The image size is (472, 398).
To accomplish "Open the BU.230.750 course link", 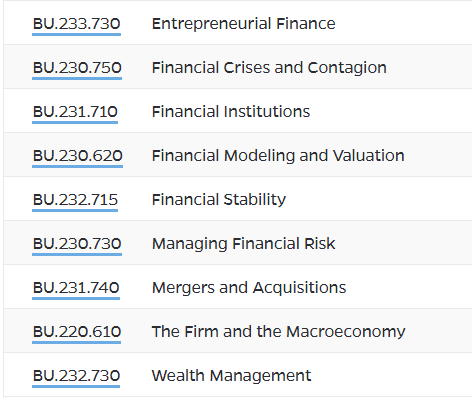I will click(x=77, y=68).
